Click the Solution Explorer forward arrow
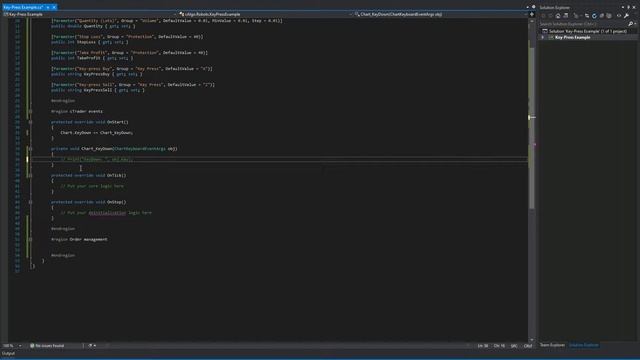 pos(550,16)
